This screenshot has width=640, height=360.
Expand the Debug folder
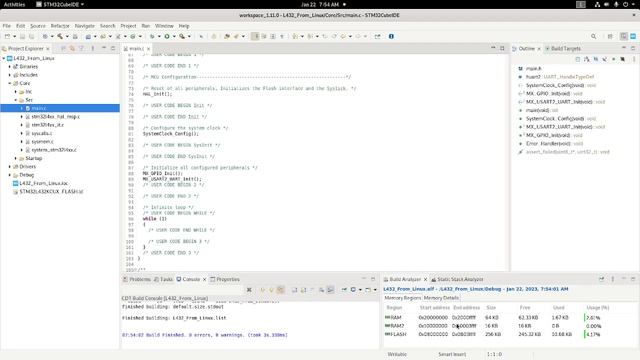click(10, 175)
